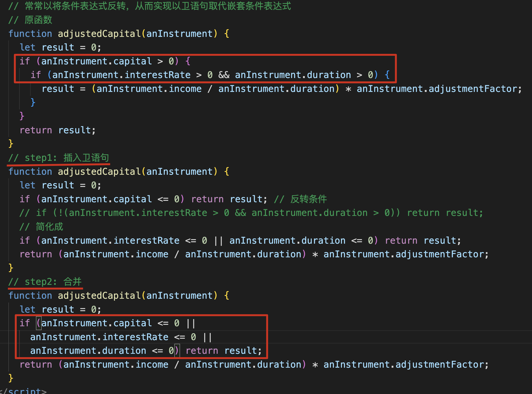Image resolution: width=532 pixels, height=394 pixels.
Task: Click the commented line '// if (!(anInstrument.interestRate > 0 ...'
Action: point(251,213)
